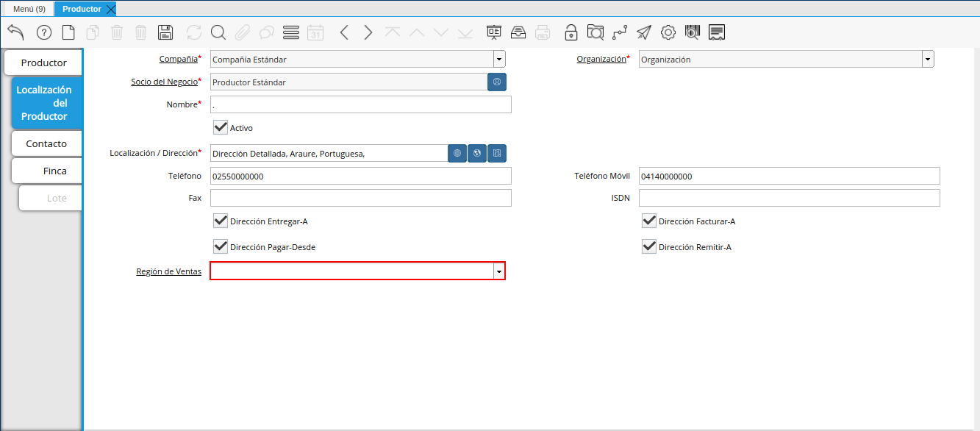Open the zoom across folder-magnifier icon
Image resolution: width=980 pixels, height=431 pixels.
[595, 32]
